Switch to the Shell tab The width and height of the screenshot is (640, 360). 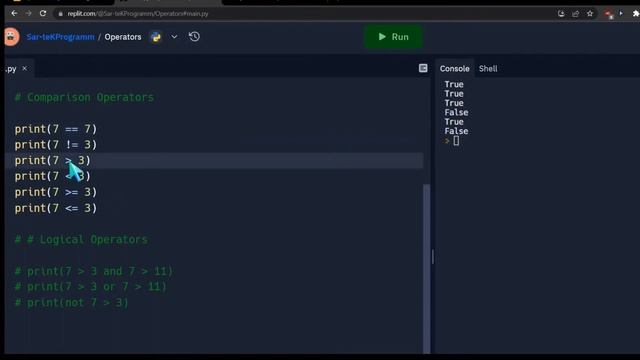(488, 69)
